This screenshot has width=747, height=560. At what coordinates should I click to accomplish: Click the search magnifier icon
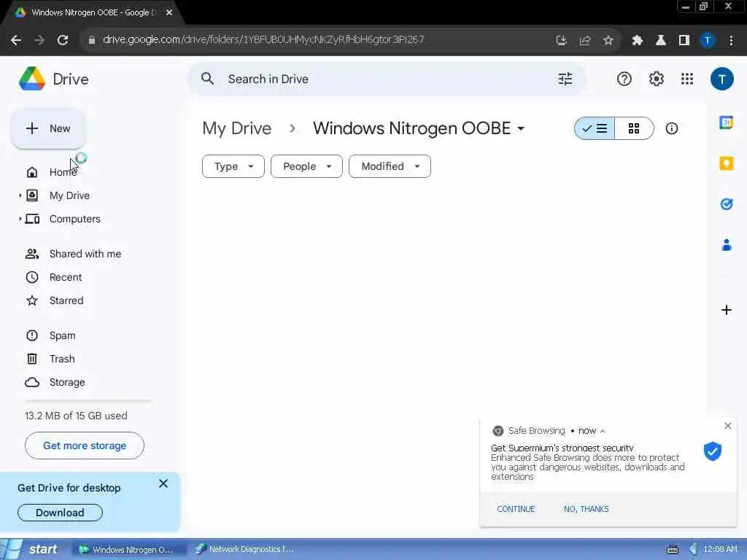point(207,79)
